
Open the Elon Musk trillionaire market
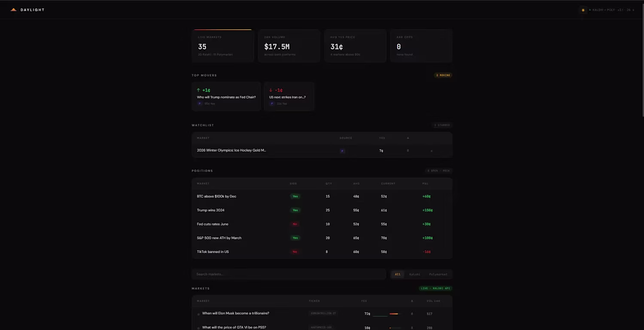point(236,313)
